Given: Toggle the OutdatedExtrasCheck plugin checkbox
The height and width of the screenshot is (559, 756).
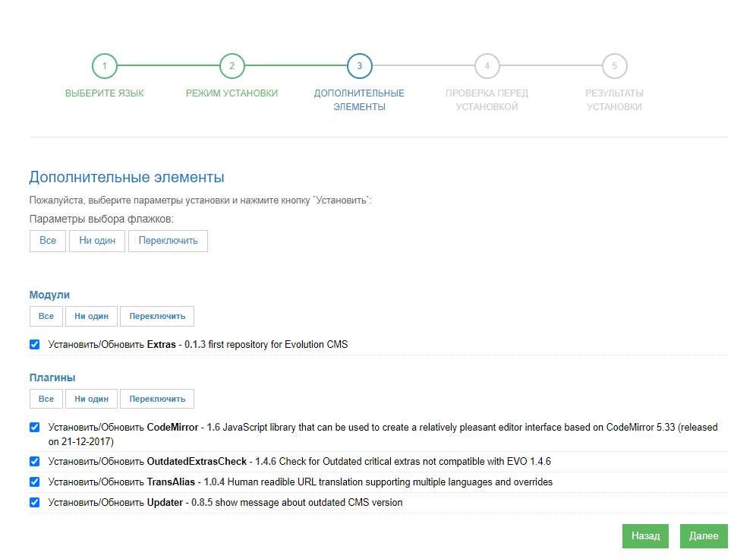Looking at the screenshot, I should pos(35,462).
